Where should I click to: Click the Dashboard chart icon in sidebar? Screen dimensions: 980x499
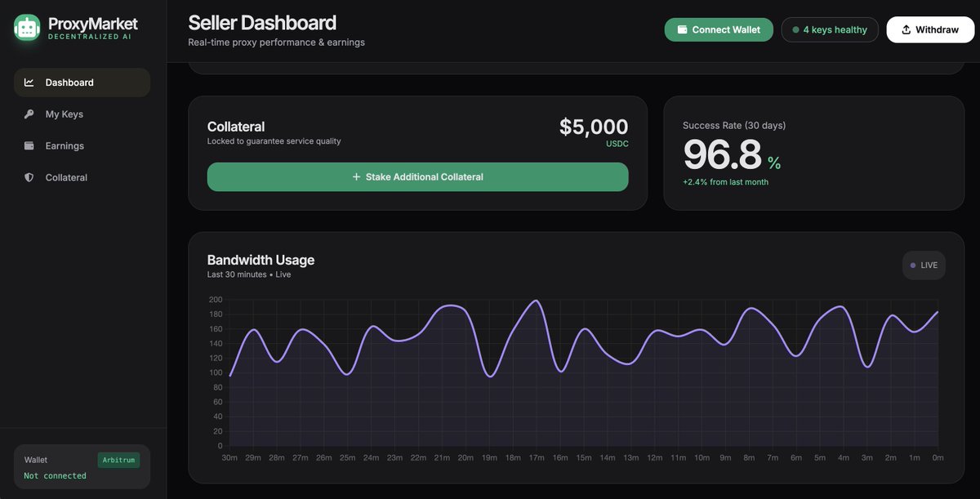[x=29, y=82]
